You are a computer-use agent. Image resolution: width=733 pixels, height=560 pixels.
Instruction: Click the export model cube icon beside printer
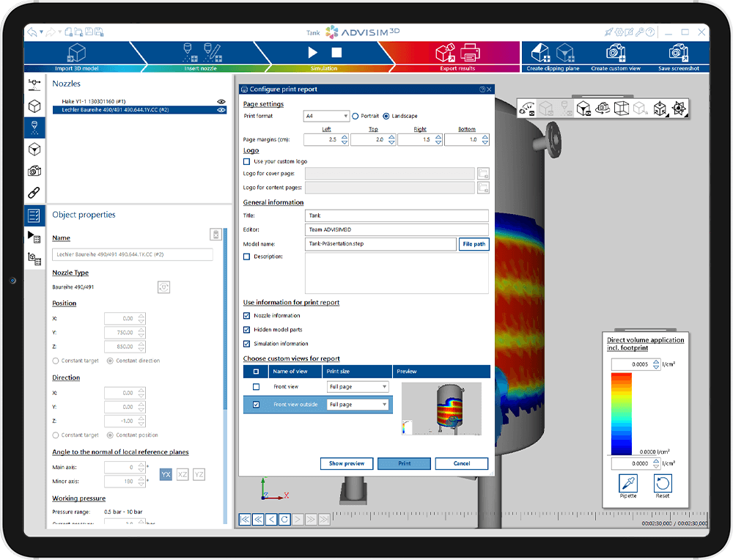445,53
